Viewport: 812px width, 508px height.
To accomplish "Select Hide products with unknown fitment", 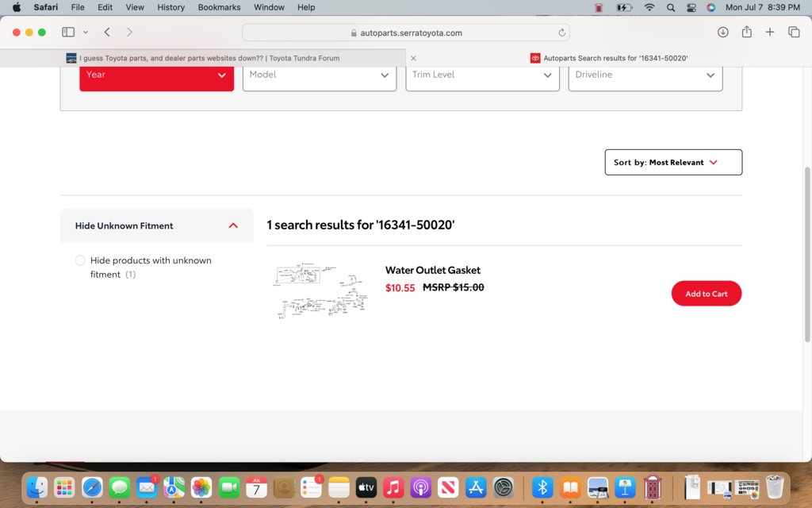I will coord(80,260).
